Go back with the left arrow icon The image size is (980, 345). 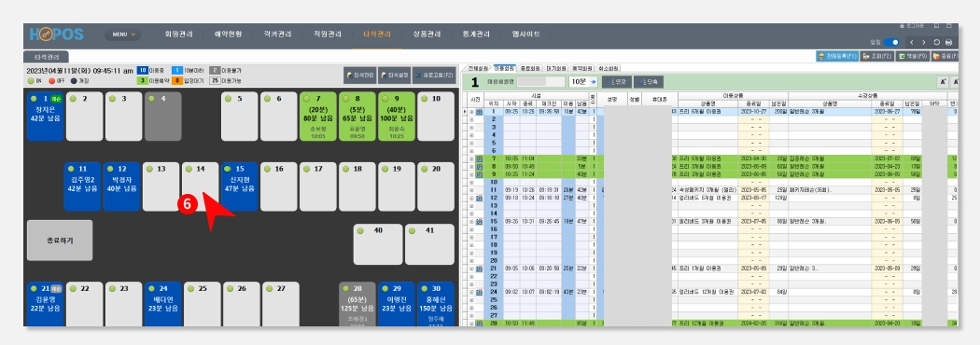(x=911, y=42)
